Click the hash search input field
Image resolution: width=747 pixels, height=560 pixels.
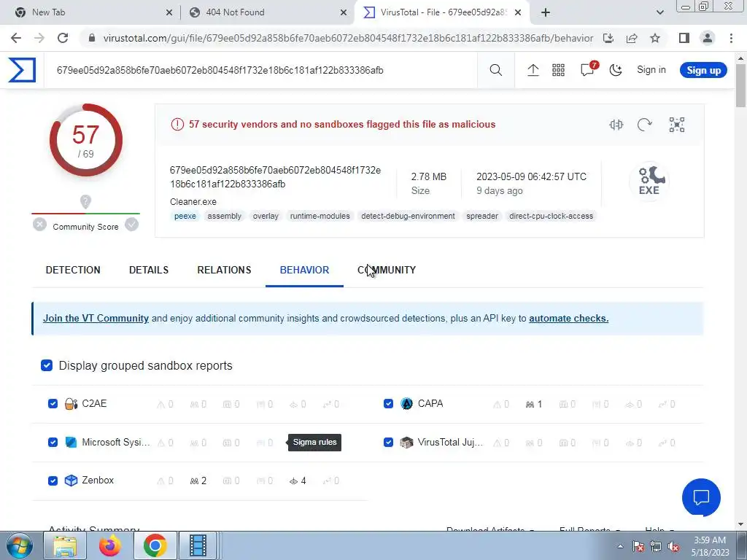260,71
